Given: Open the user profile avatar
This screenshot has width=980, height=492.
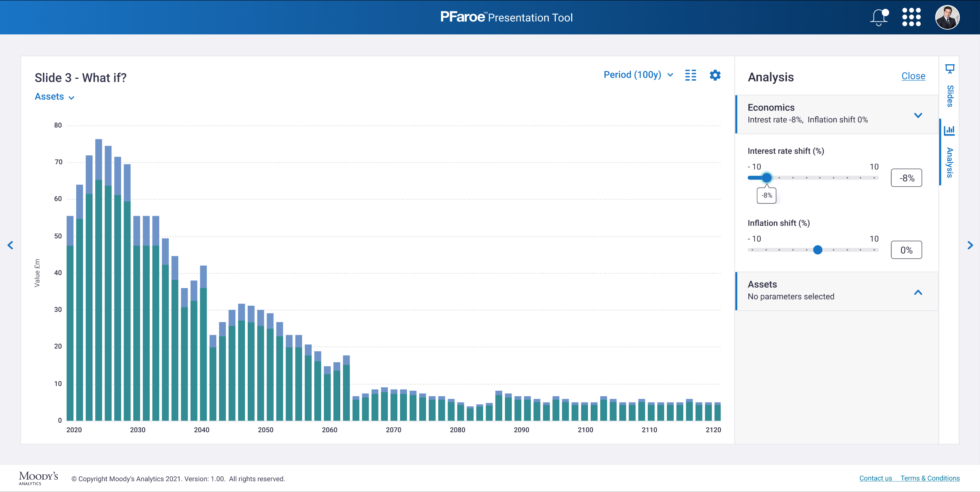Looking at the screenshot, I should (947, 17).
